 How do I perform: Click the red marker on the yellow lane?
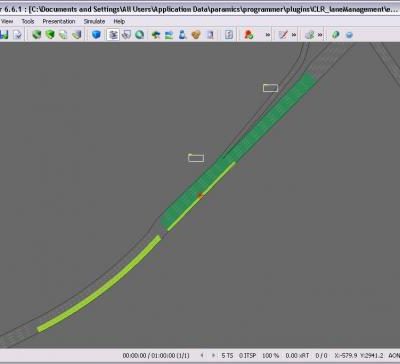200,196
